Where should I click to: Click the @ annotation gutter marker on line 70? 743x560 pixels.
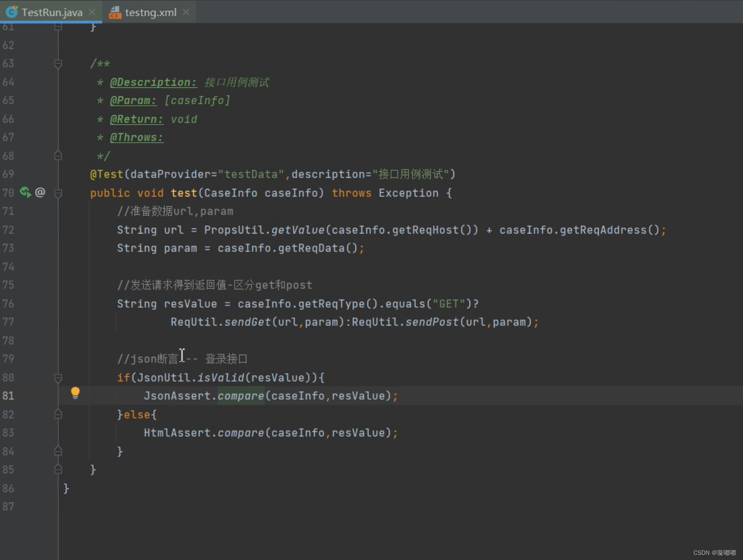click(x=40, y=192)
